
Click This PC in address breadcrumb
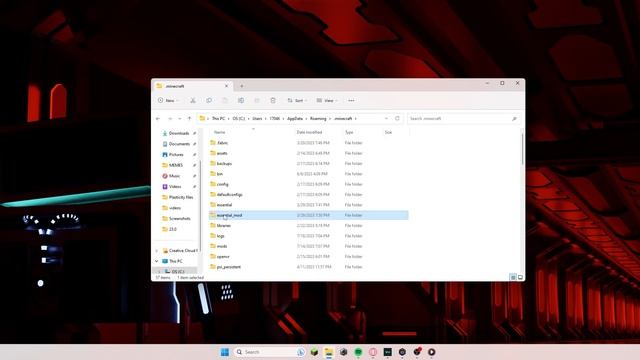click(218, 119)
